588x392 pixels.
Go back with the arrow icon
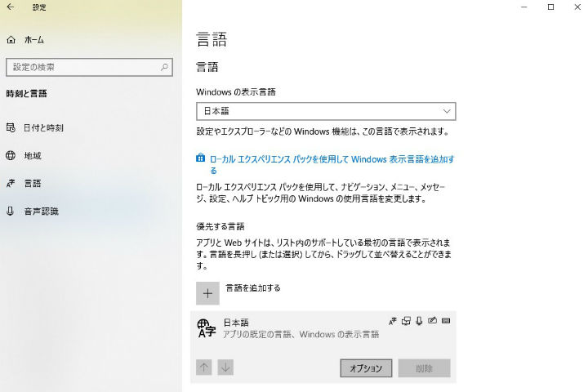click(x=11, y=7)
